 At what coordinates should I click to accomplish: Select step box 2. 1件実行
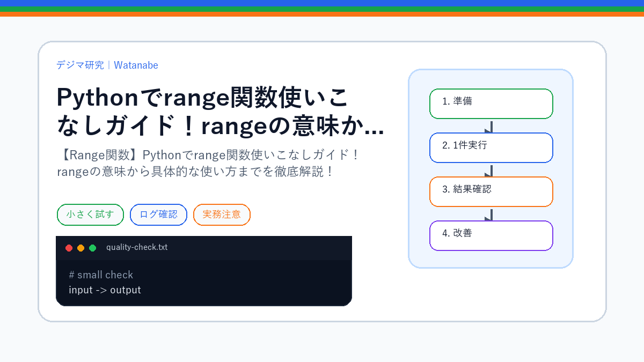point(491,147)
